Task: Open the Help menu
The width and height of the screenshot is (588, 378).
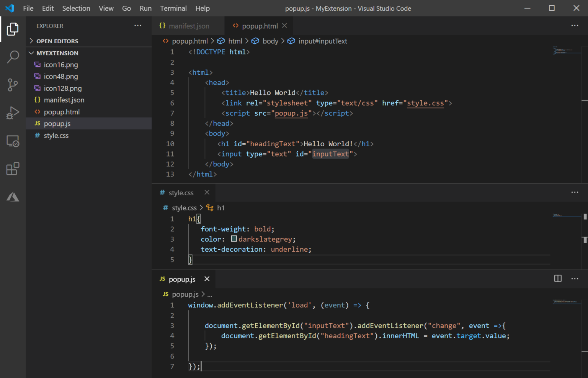Action: (x=203, y=8)
